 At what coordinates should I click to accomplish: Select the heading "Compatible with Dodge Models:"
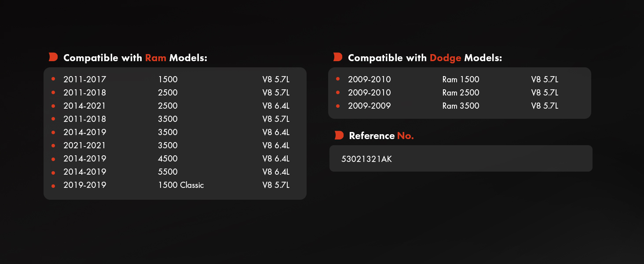point(425,58)
